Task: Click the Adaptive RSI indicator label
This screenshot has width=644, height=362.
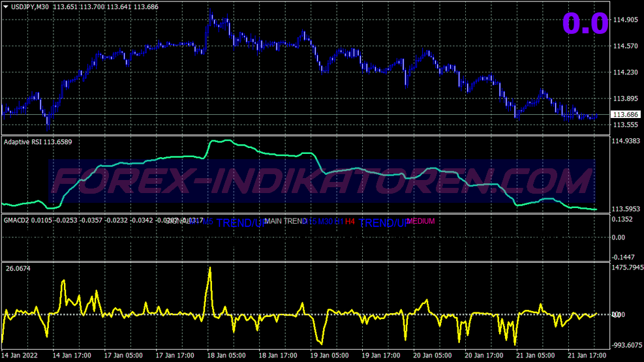Action: pyautogui.click(x=23, y=142)
